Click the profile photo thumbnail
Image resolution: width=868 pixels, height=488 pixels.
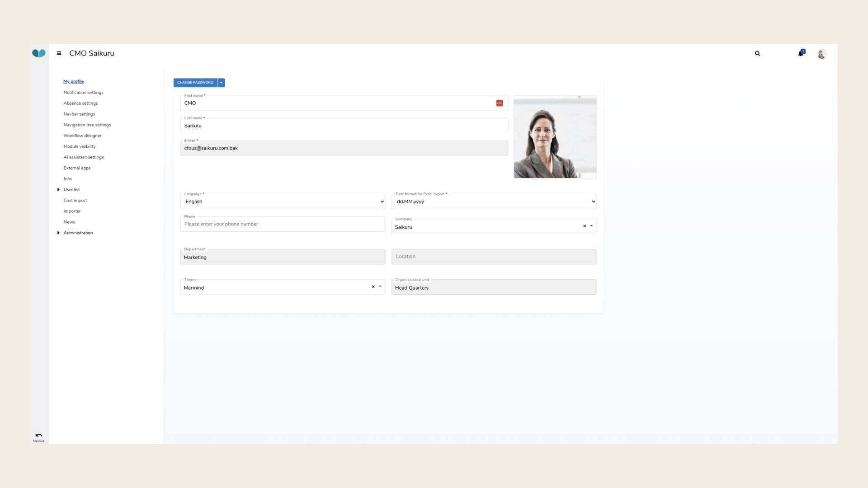[555, 136]
